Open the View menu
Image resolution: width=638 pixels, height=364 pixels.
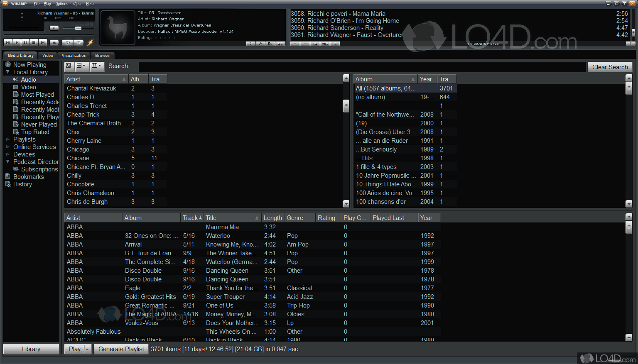[77, 4]
